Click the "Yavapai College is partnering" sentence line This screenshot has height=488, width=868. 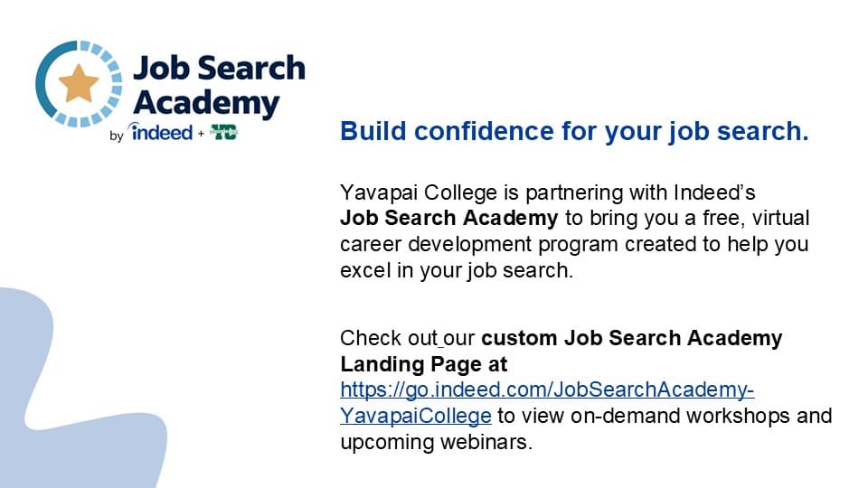(548, 192)
